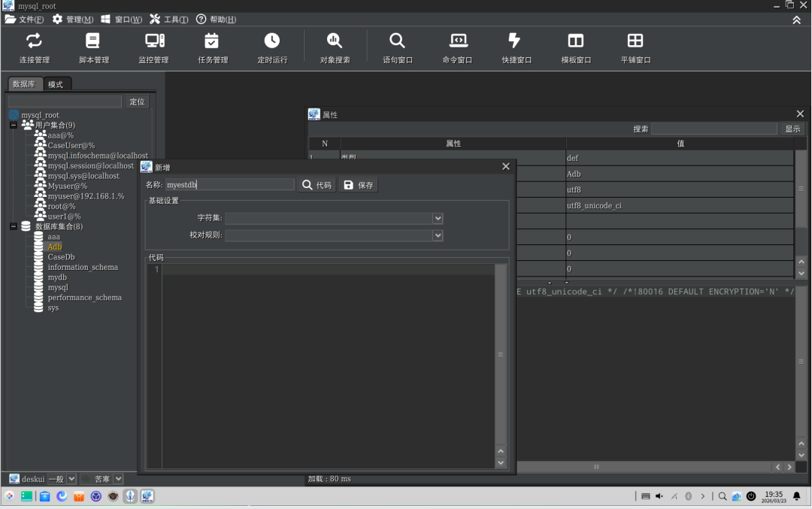The height and width of the screenshot is (509, 812).
Task: Click the 定位 locate button
Action: tap(138, 101)
